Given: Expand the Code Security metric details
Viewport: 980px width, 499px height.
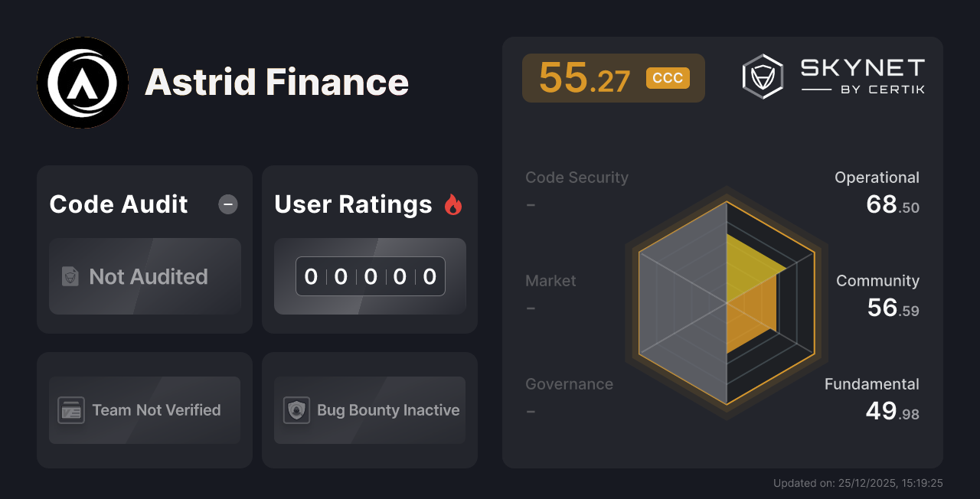Looking at the screenshot, I should pyautogui.click(x=577, y=190).
